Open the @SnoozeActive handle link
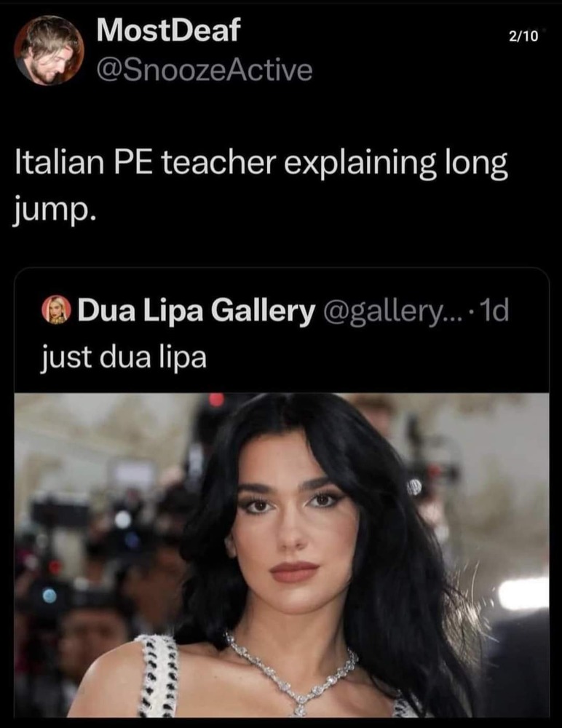This screenshot has height=728, width=562. point(205,70)
